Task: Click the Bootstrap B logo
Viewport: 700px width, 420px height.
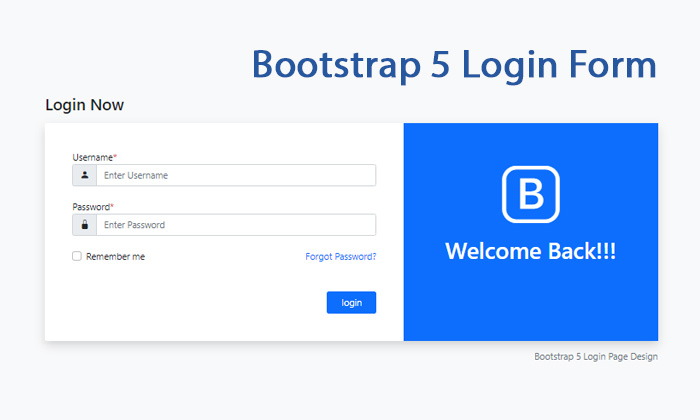Action: pyautogui.click(x=530, y=194)
